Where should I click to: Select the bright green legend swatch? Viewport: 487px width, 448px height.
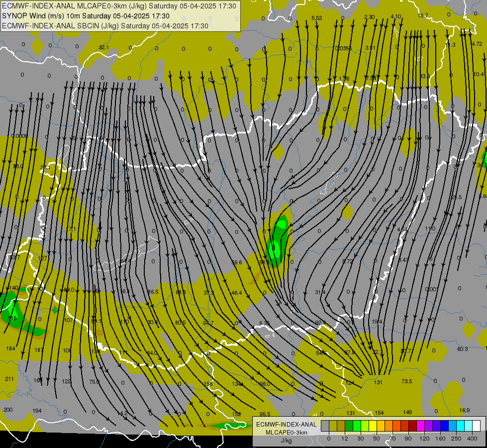(x=357, y=426)
